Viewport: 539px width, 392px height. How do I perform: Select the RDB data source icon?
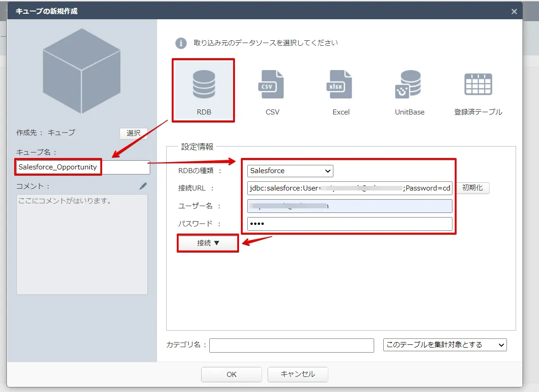pyautogui.click(x=203, y=89)
